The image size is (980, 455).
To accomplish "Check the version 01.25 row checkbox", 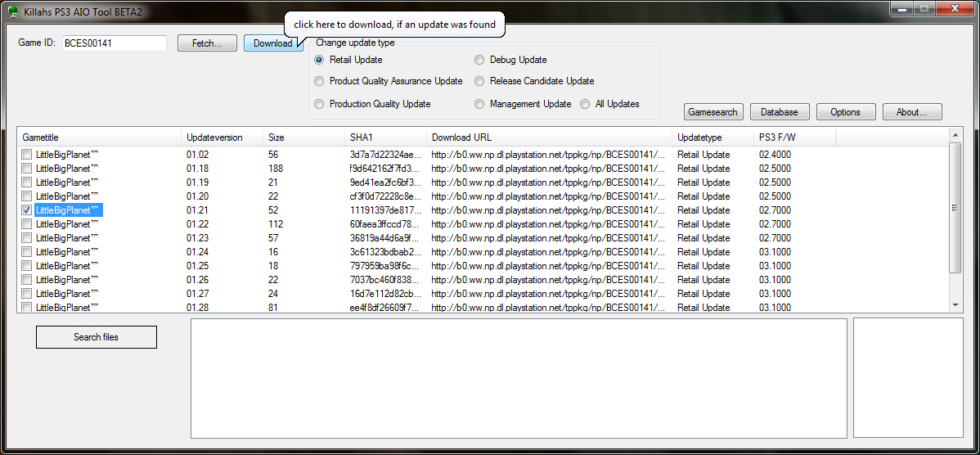I will tap(27, 266).
